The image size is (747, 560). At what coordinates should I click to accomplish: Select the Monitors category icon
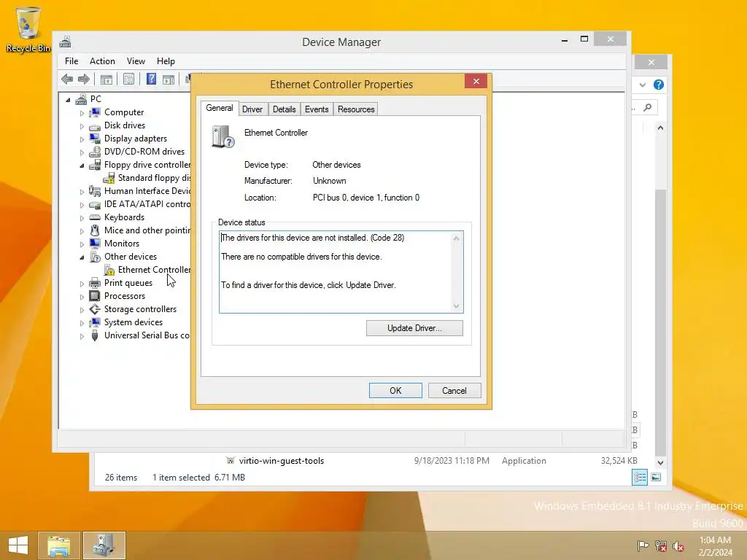click(x=95, y=244)
